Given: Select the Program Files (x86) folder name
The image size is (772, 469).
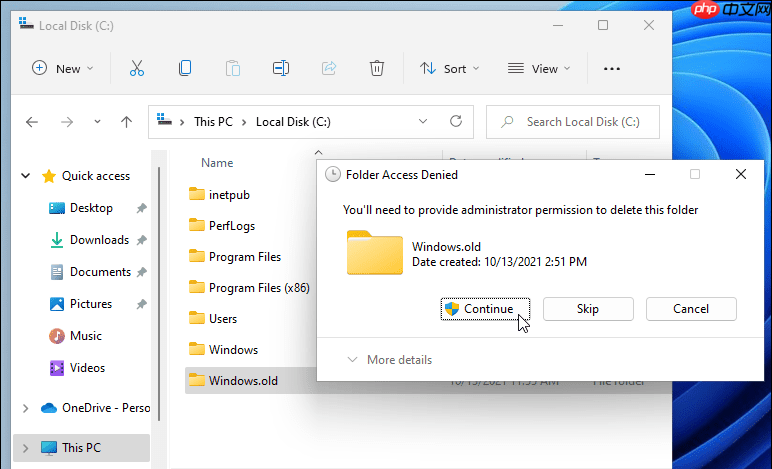Looking at the screenshot, I should pos(259,287).
